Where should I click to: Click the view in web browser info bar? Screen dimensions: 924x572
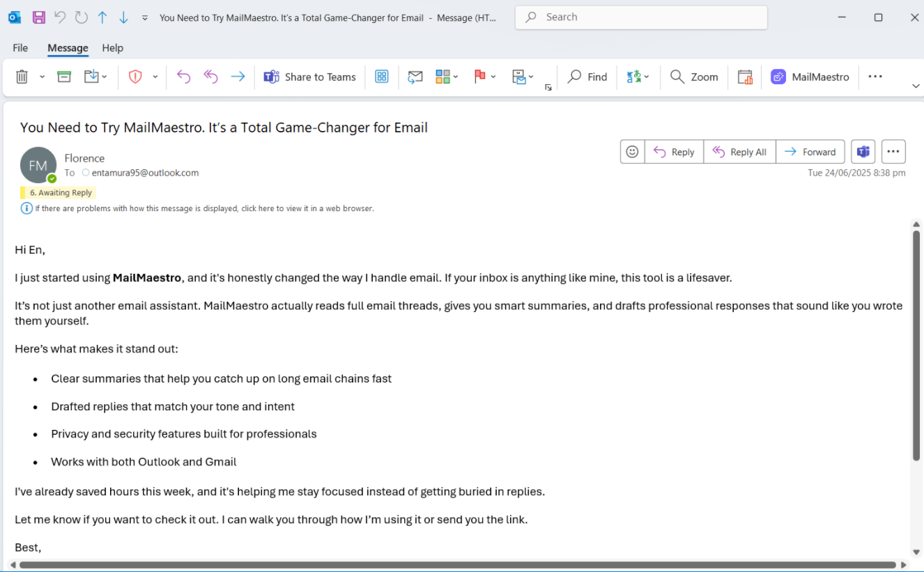[x=204, y=208]
